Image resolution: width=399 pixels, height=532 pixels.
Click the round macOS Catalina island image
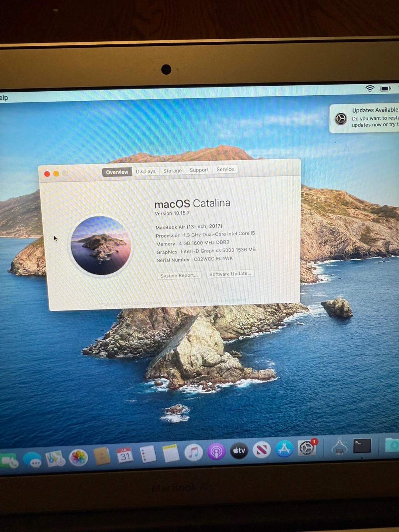(101, 246)
